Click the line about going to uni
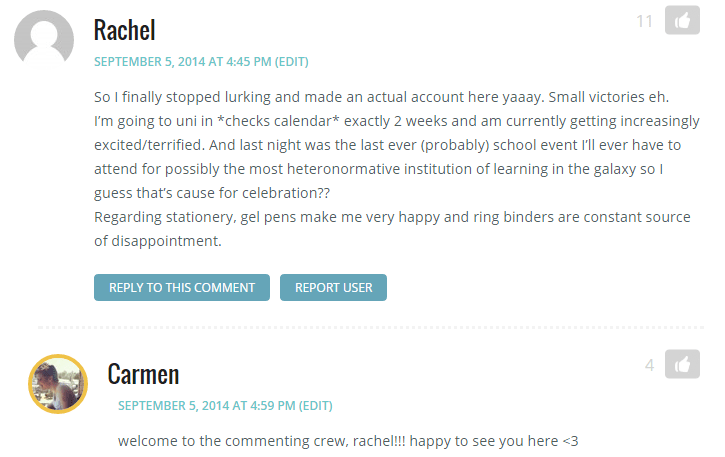 coord(396,121)
